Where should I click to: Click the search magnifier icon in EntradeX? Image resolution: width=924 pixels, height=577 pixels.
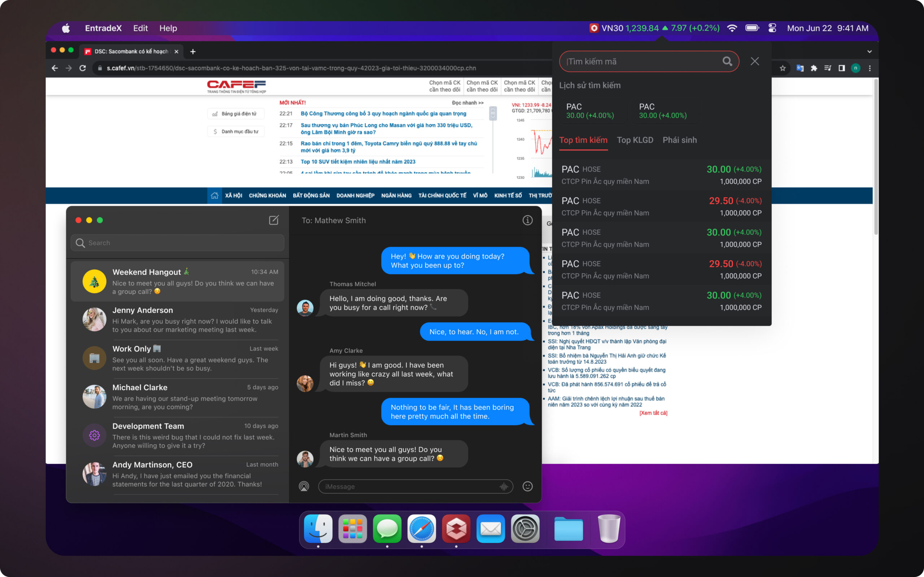(x=727, y=61)
